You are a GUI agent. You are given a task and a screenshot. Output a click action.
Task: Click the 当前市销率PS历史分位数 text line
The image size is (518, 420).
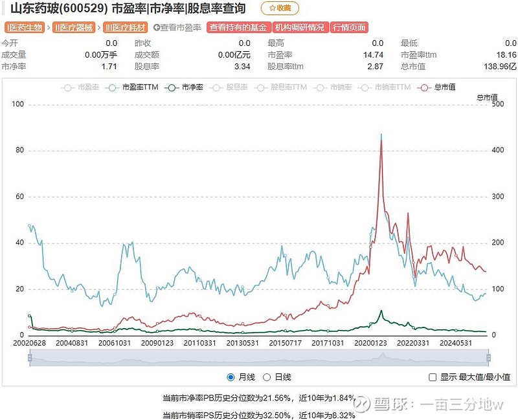(x=259, y=415)
